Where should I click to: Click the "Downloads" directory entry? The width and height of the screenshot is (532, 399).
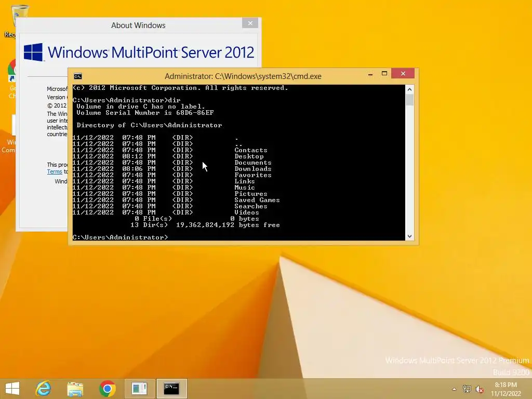coord(253,169)
